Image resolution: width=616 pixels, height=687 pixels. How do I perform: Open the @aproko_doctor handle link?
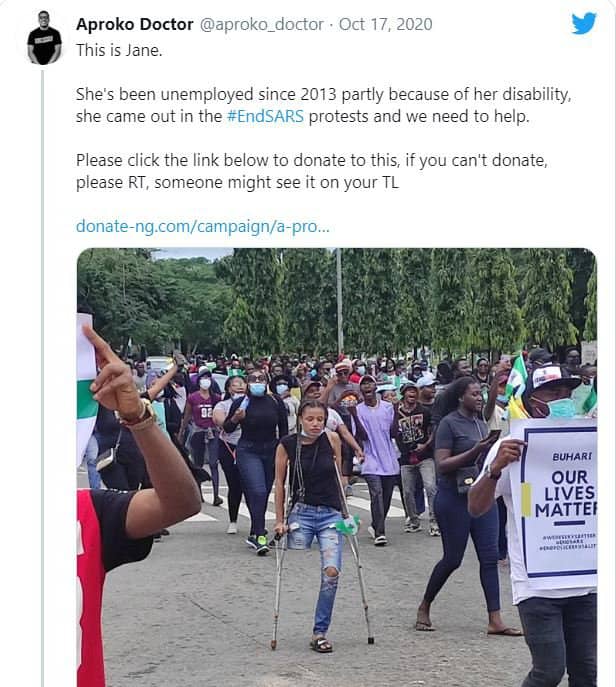tap(262, 24)
